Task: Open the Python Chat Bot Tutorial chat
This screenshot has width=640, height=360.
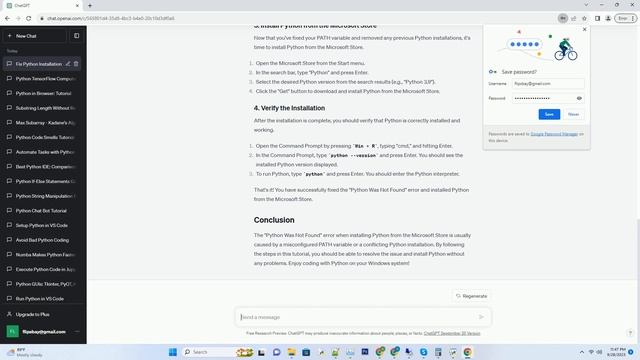Action: pos(42,211)
